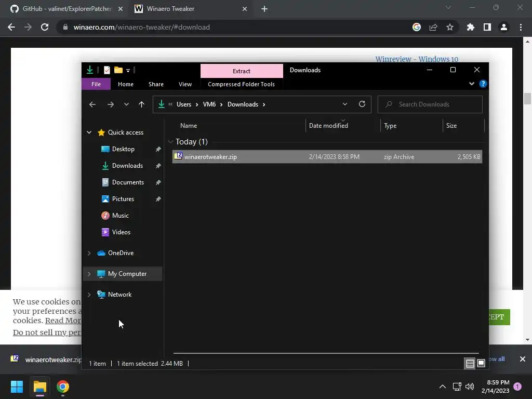The height and width of the screenshot is (399, 532).
Task: Open Chrome extensions puzzle icon
Action: (x=471, y=27)
